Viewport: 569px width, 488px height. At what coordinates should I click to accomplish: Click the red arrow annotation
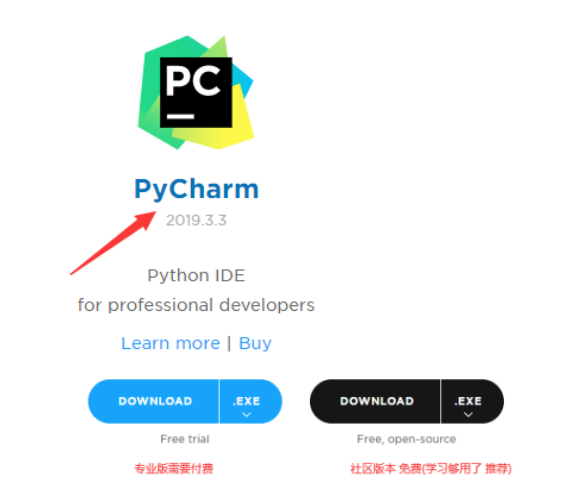(113, 243)
